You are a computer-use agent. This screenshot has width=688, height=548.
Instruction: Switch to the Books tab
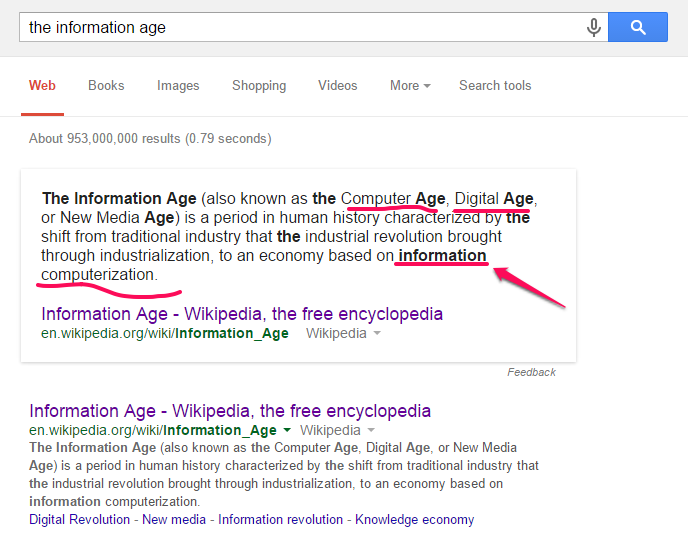coord(106,85)
